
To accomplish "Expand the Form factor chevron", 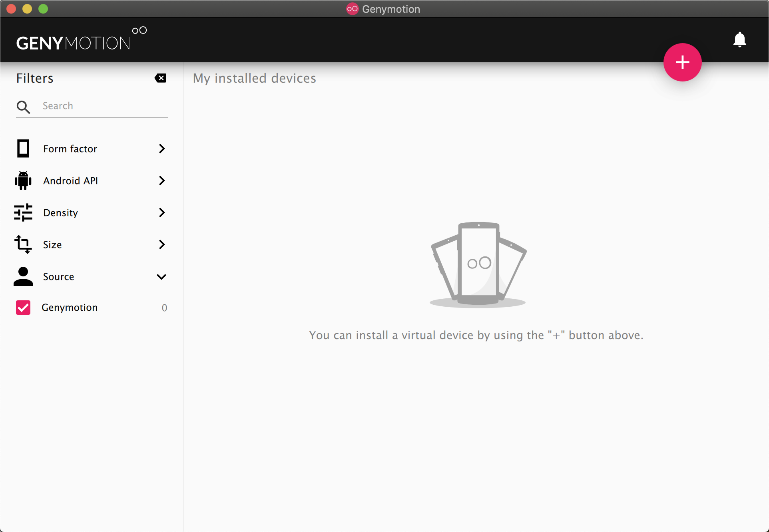I will [x=162, y=149].
